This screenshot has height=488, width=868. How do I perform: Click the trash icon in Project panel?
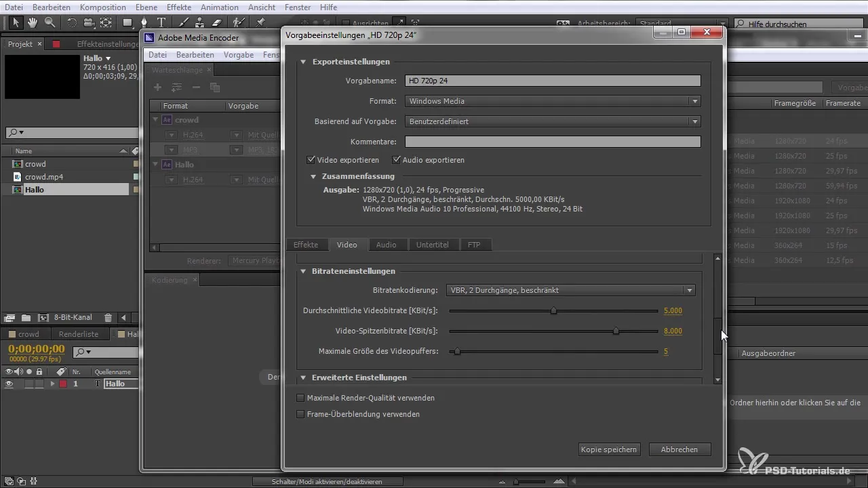(108, 317)
